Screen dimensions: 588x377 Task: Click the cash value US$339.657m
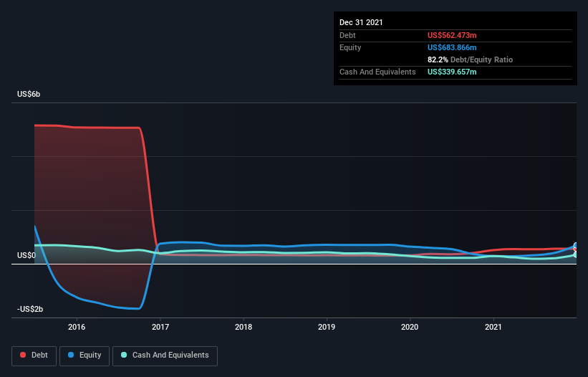tap(452, 72)
